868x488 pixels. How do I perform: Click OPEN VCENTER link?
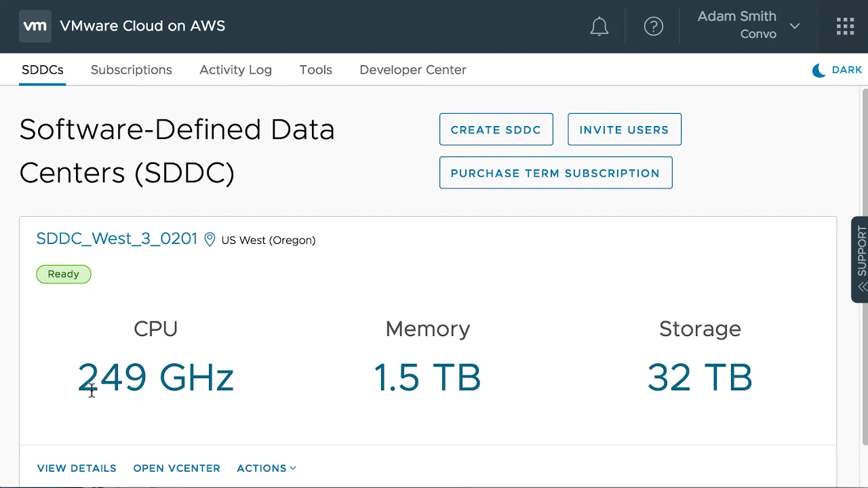point(176,468)
